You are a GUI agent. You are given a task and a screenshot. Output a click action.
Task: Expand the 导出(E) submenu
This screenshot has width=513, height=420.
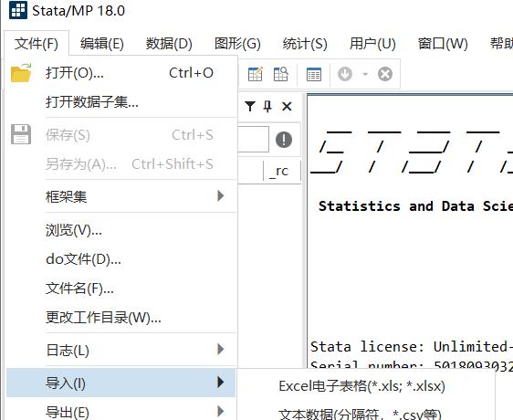point(121,412)
